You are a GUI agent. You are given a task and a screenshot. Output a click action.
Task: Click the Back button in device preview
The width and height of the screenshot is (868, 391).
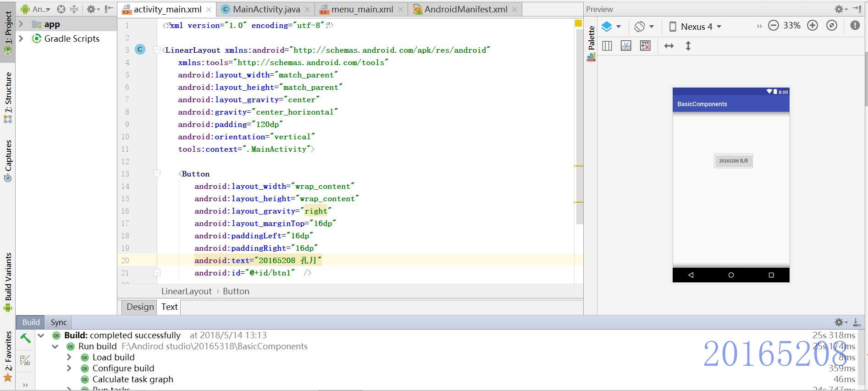click(x=691, y=275)
